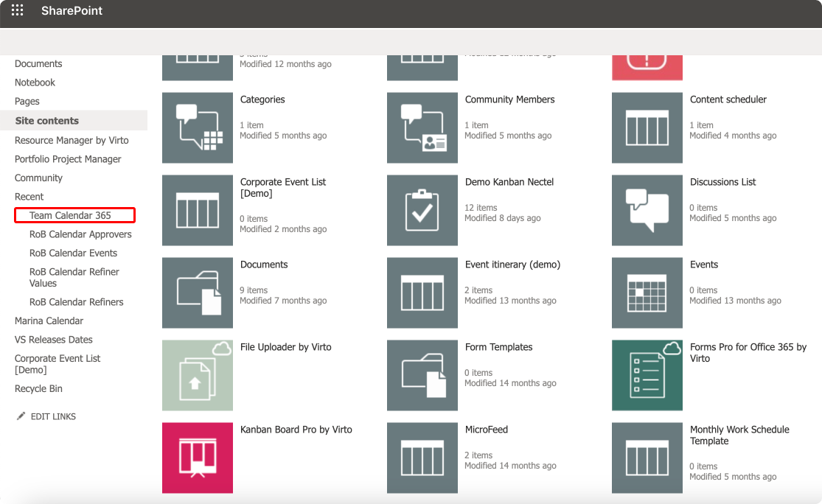Open the Documents library folder icon
Viewport: 822px width, 504px height.
click(x=198, y=293)
